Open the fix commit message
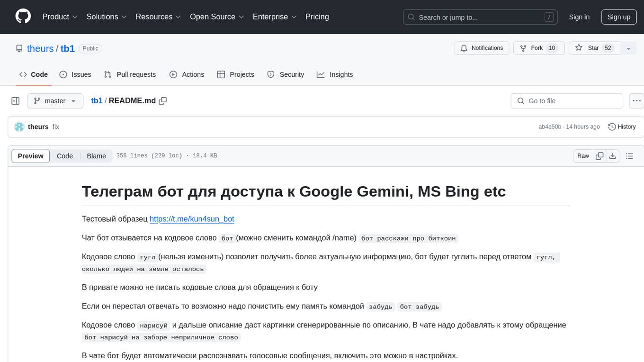Viewport: 644px width, 362px height. pos(56,127)
